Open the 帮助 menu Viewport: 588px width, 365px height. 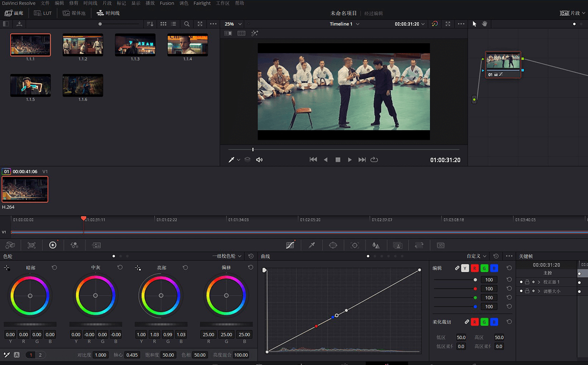point(240,3)
